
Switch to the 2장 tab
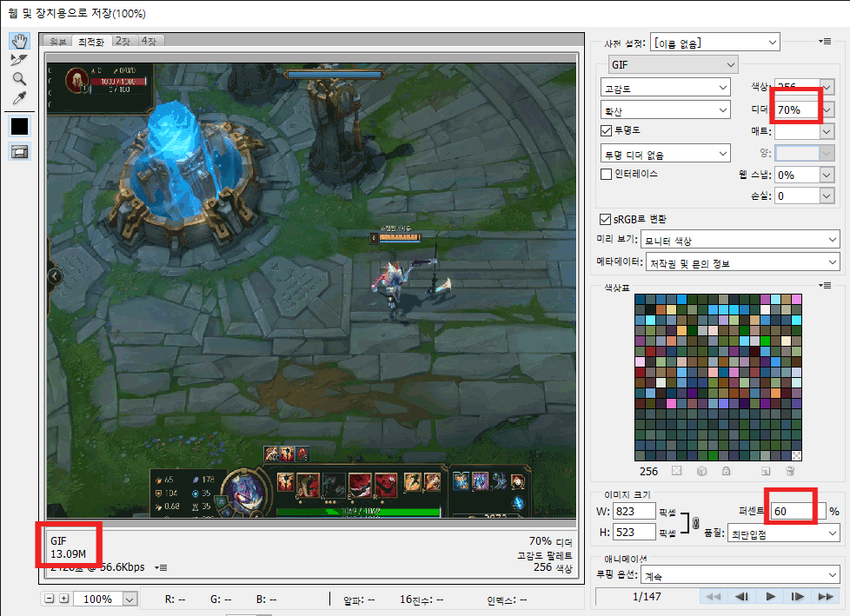[x=123, y=41]
